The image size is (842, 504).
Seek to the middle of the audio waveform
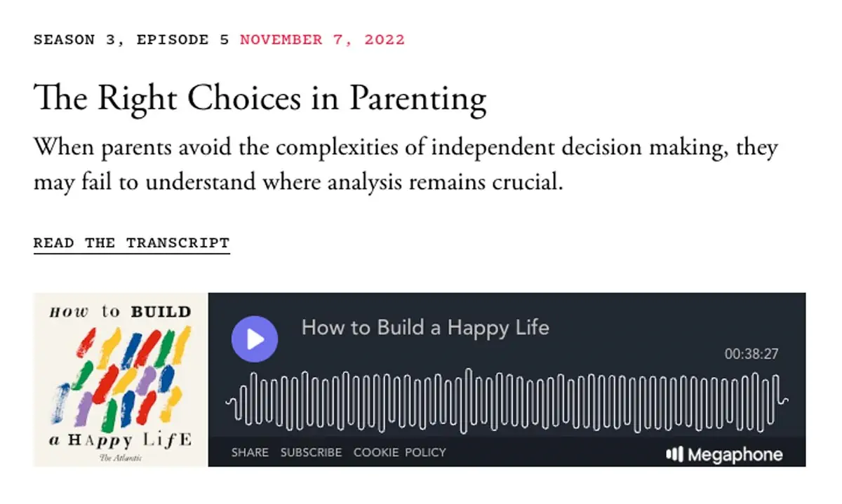coord(507,402)
